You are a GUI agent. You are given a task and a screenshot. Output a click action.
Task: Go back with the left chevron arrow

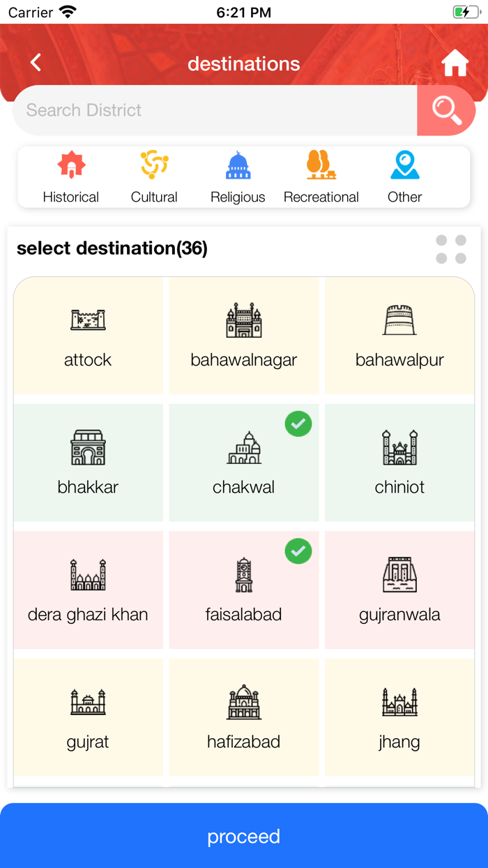coord(35,62)
